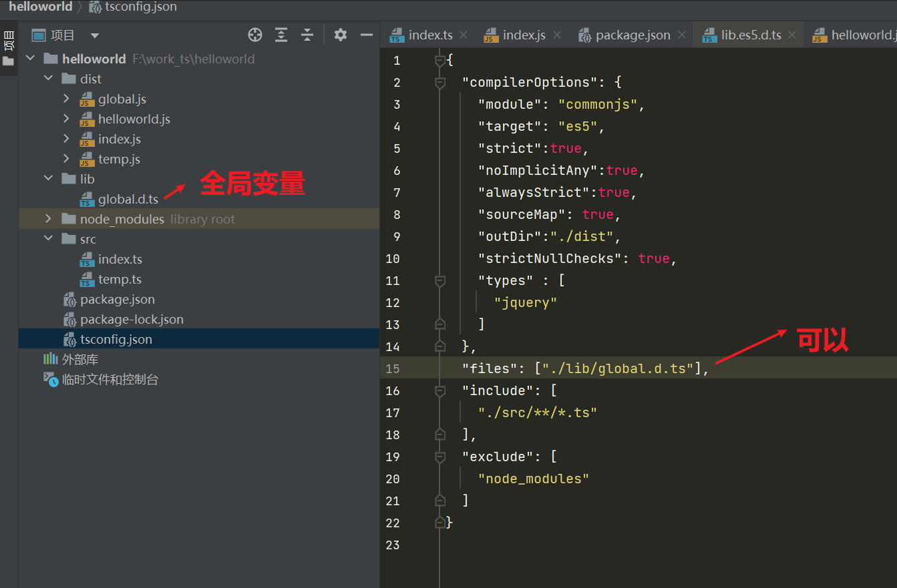
Task: Open the project view dropdown arrow
Action: point(95,35)
